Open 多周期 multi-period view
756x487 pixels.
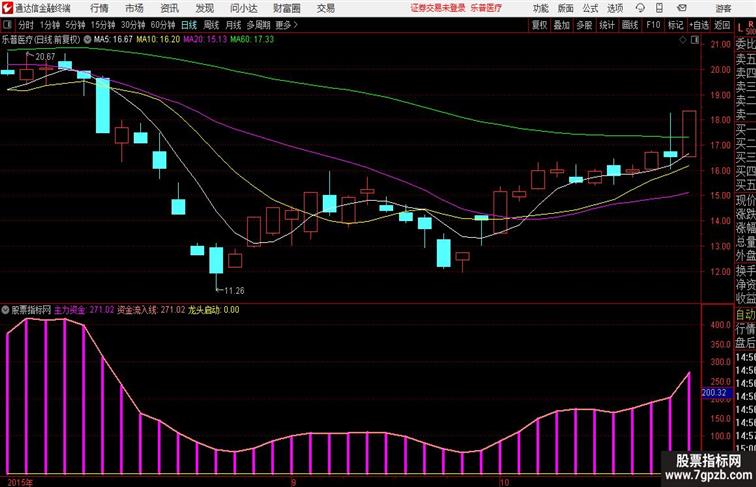pyautogui.click(x=258, y=25)
